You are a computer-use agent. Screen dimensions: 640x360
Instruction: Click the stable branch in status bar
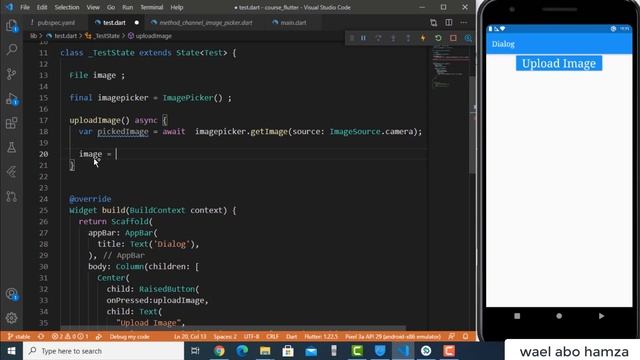pos(19,337)
